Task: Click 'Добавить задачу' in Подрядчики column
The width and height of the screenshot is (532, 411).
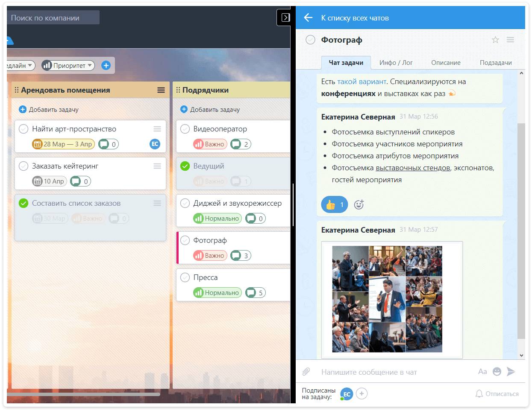Action: tap(210, 110)
